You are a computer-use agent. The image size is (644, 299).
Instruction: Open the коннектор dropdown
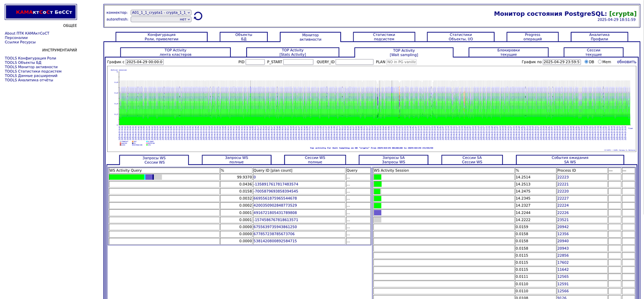pos(161,12)
